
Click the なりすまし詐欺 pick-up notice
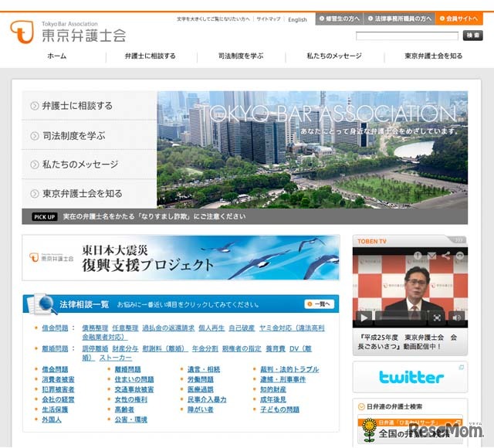(x=154, y=216)
